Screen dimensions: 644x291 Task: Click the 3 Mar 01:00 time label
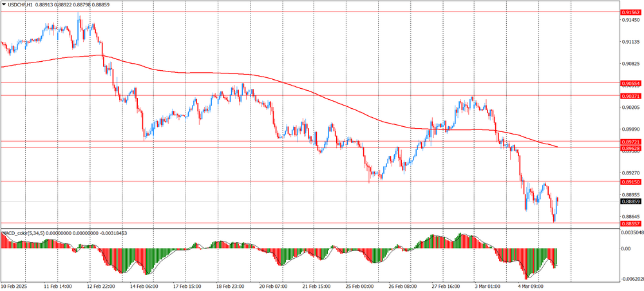(488, 285)
